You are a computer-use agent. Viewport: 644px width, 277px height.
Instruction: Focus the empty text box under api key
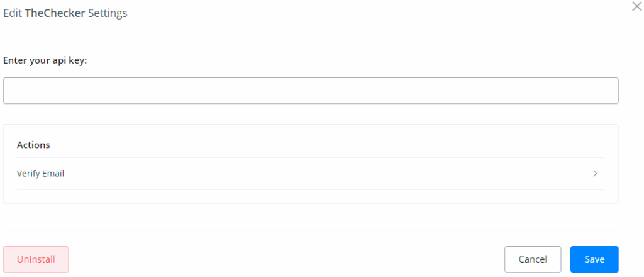[x=311, y=91]
